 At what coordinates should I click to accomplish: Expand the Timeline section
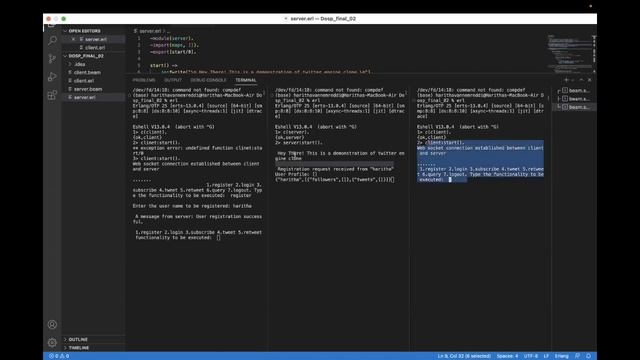93,348
